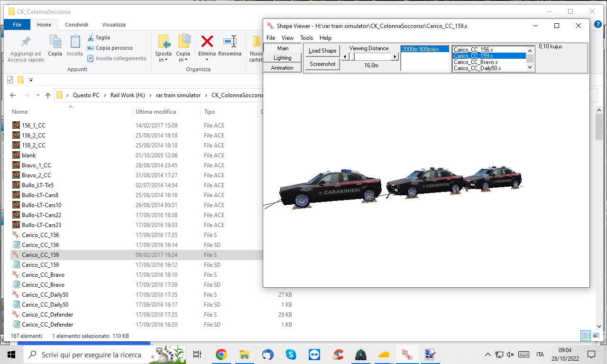Open Google Chrome from the taskbar
This screenshot has height=364, width=607.
point(221,355)
